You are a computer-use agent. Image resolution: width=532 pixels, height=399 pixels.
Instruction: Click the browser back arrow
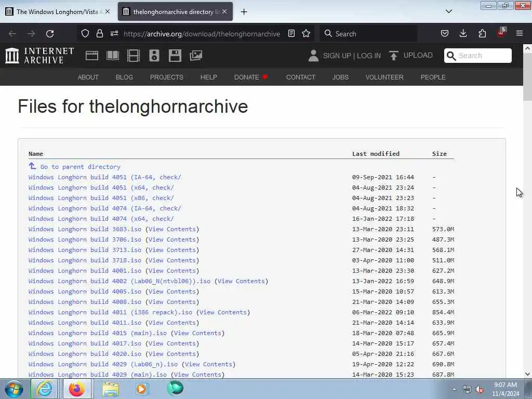pos(12,34)
